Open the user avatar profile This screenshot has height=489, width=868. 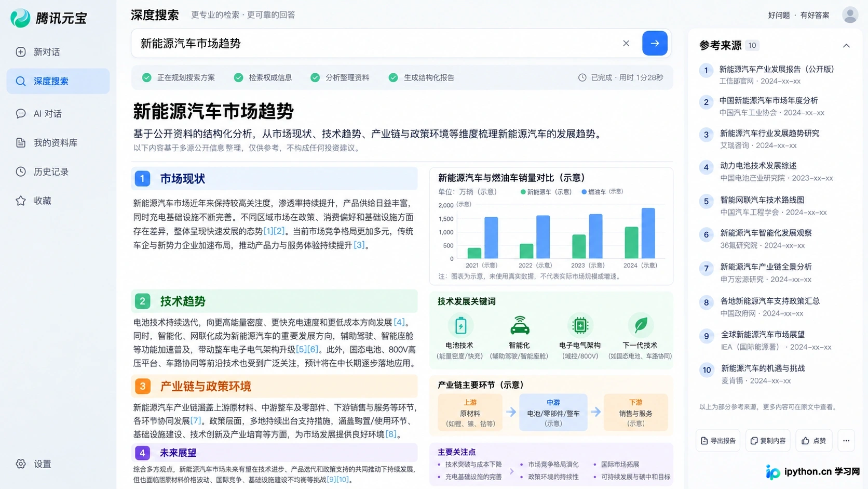pos(850,15)
